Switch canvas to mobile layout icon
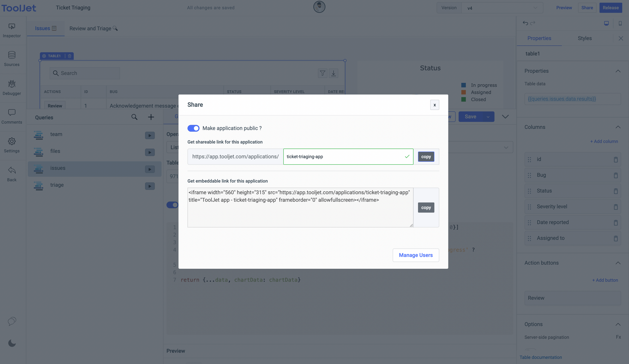The height and width of the screenshot is (364, 629). (x=620, y=23)
